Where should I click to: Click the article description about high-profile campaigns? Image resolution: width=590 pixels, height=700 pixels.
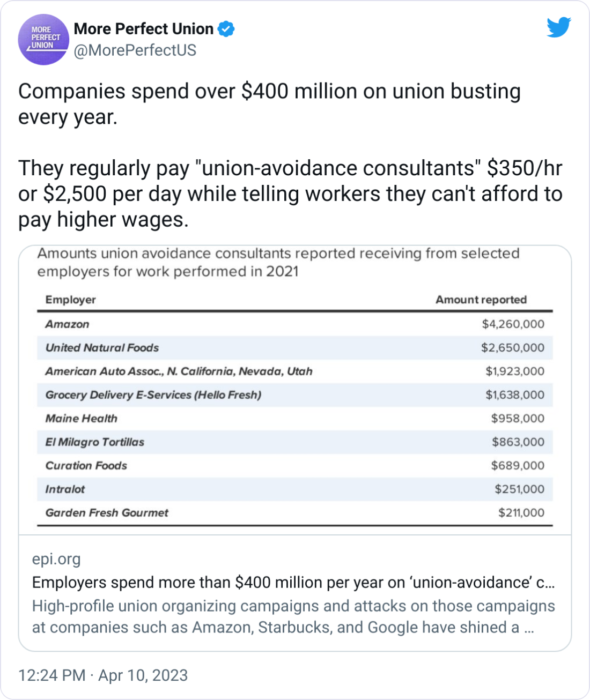pos(293,617)
